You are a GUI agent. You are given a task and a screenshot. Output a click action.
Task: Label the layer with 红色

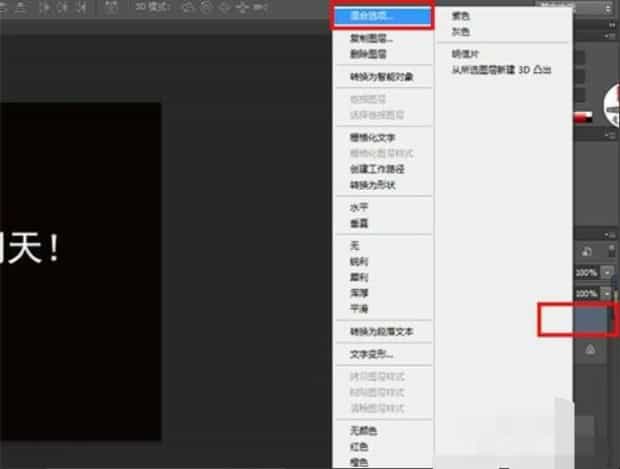point(358,444)
